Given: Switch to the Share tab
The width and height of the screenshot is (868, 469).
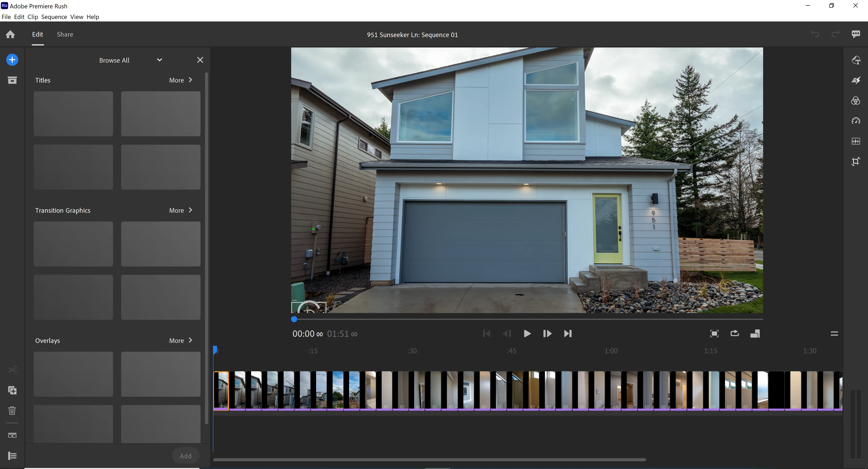Looking at the screenshot, I should coord(65,34).
